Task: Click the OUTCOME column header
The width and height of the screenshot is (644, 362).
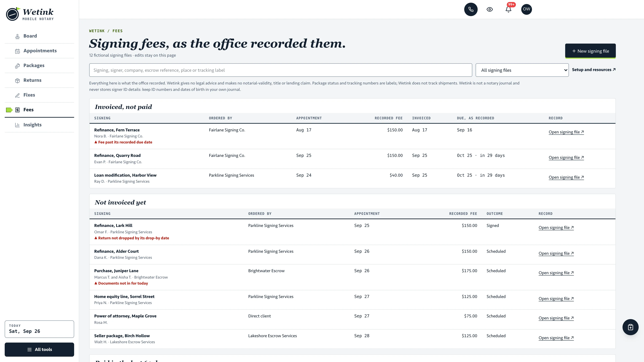Action: 495,214
